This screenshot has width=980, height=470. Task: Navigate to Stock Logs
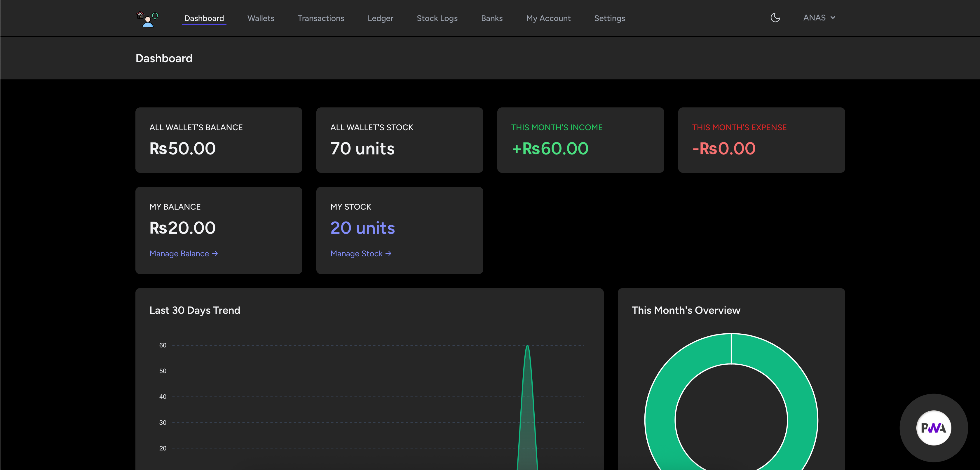(x=437, y=18)
